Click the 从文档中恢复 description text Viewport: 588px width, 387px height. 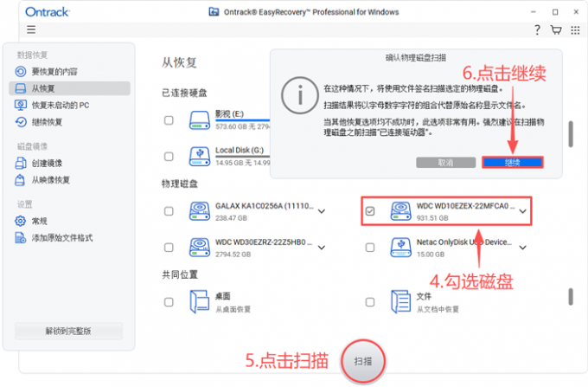pyautogui.click(x=438, y=309)
